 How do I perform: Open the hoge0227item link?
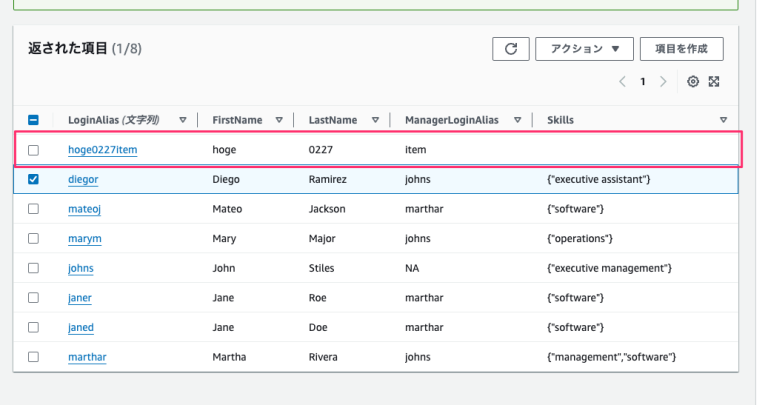pos(102,150)
